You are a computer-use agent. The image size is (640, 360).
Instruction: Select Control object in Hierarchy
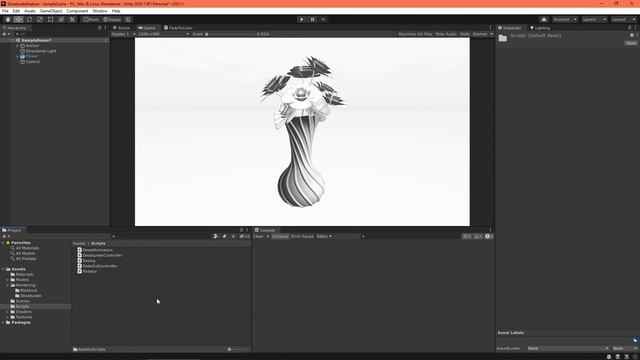pyautogui.click(x=33, y=62)
